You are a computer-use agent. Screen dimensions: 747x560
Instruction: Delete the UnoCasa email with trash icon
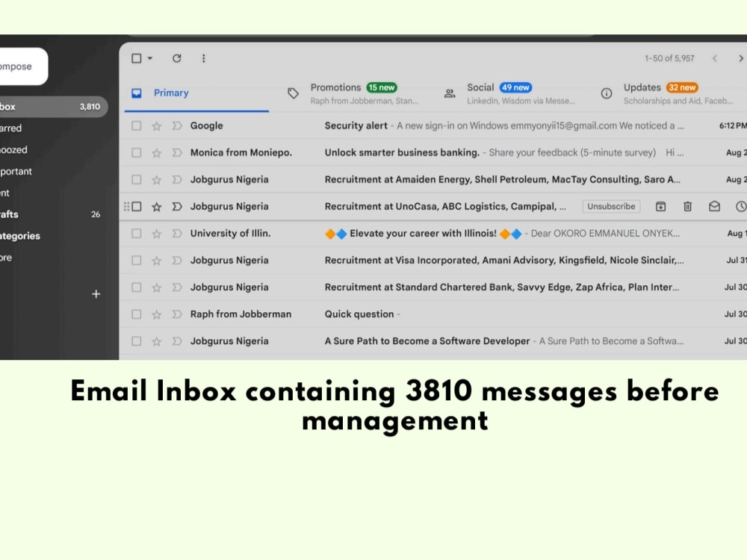[687, 206]
